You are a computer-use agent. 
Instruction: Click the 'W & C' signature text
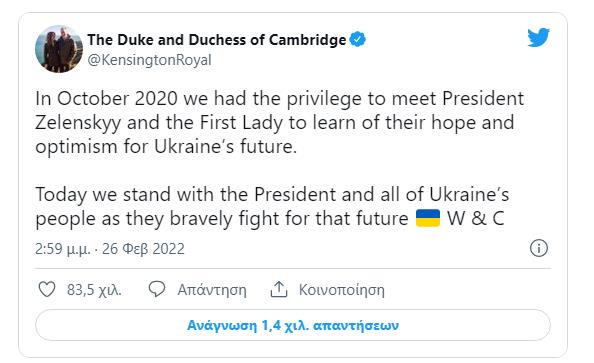pos(475,219)
